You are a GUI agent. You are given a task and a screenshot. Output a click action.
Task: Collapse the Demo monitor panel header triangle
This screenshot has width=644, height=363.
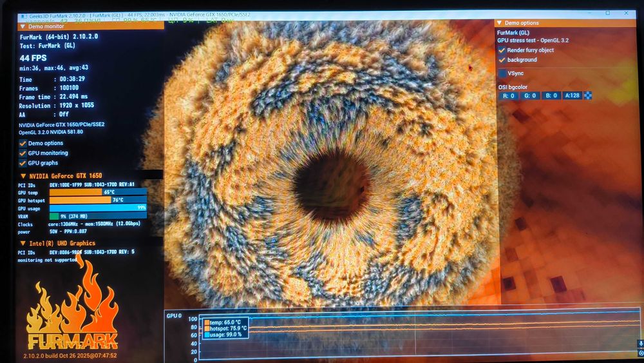(x=23, y=26)
